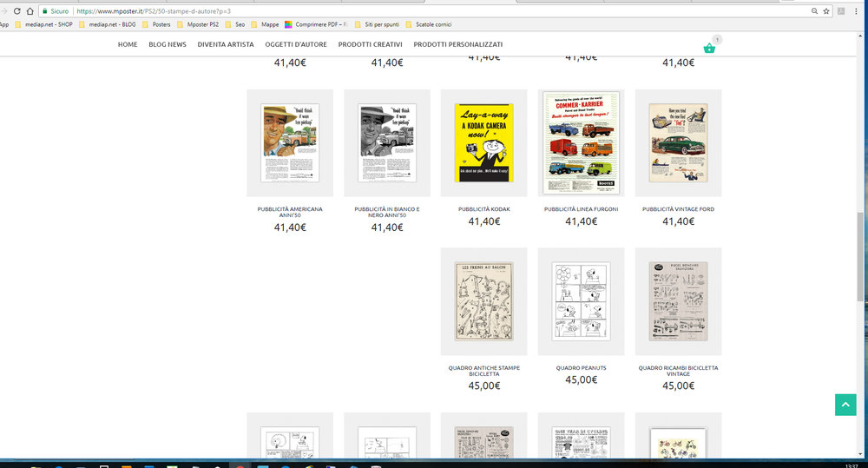
Task: Click the 41,40€ price under Pubblicità Kodak
Action: (x=483, y=221)
